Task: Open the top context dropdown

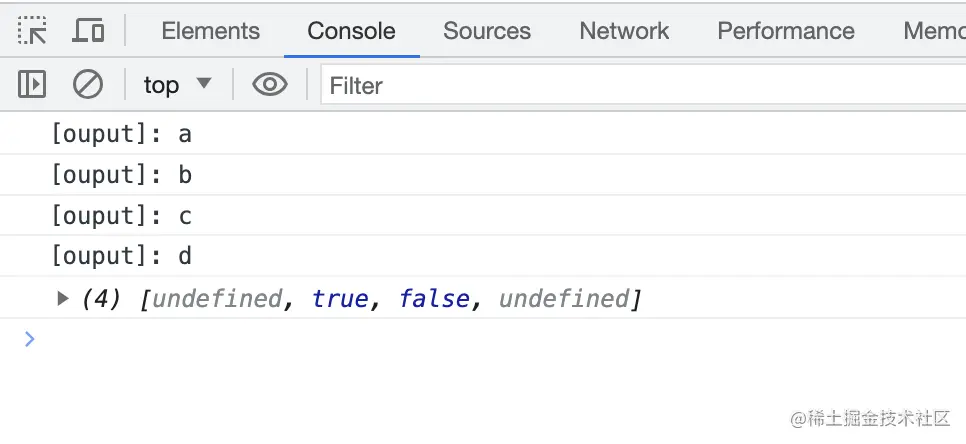Action: (177, 85)
